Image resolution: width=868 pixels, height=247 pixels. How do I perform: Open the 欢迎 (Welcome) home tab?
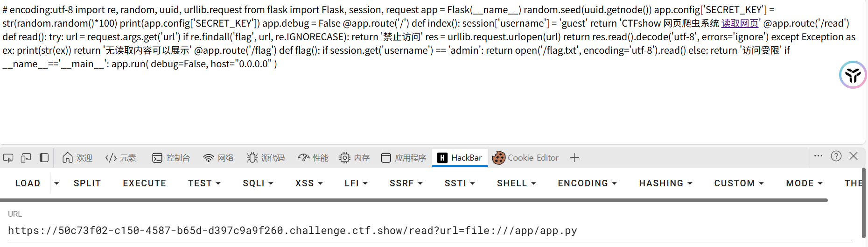coord(77,158)
